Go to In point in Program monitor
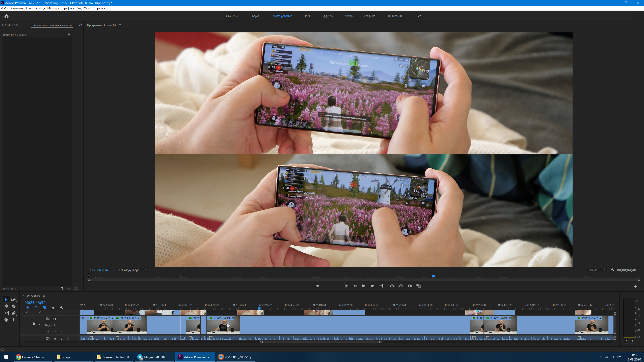Viewport: 644px width, 362px height. coord(346,286)
